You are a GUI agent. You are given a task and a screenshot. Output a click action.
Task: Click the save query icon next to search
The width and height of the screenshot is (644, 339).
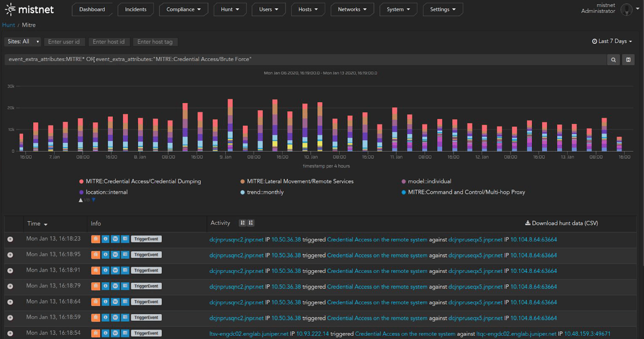(628, 60)
